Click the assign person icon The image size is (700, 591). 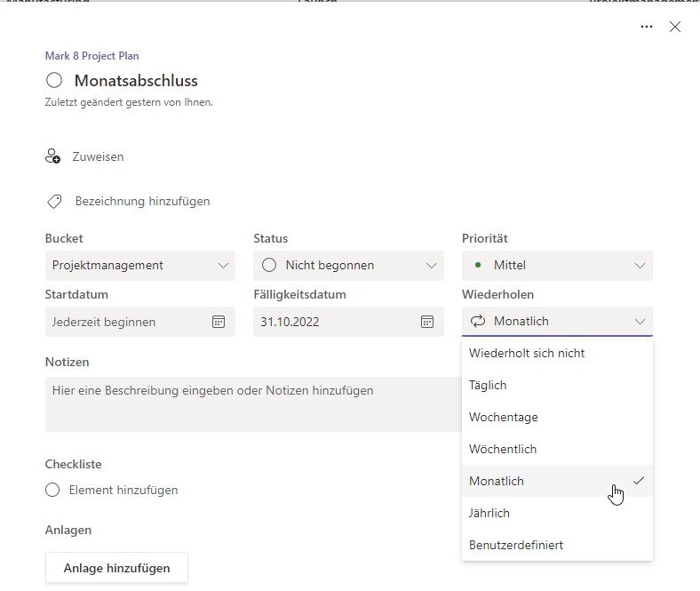tap(52, 156)
